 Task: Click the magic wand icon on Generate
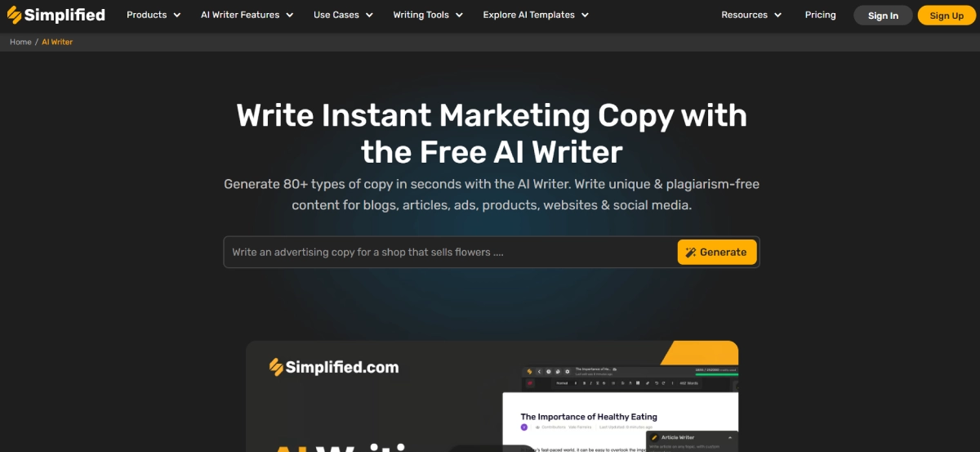pos(690,253)
